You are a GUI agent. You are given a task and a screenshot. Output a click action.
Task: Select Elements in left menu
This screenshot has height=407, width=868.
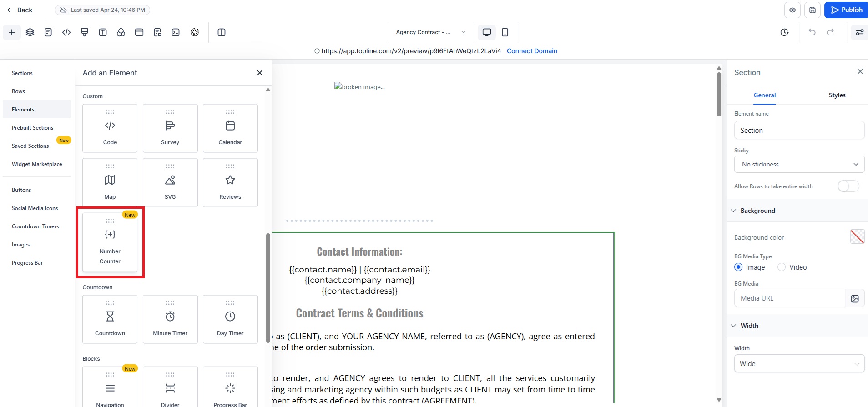coord(37,110)
